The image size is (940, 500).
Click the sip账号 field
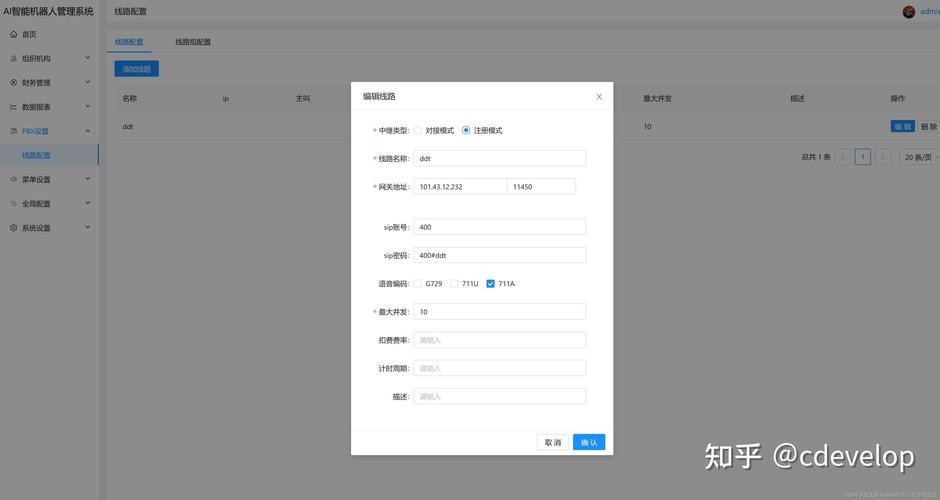(499, 227)
